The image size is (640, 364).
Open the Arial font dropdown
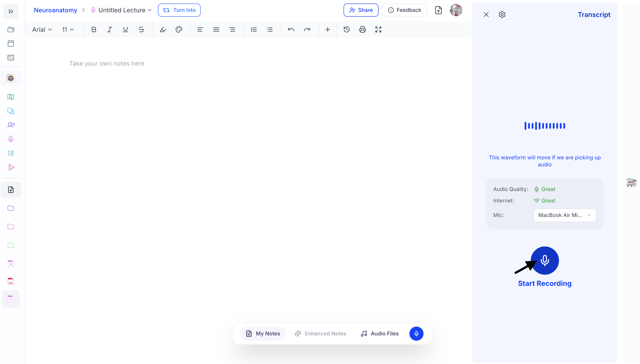(42, 29)
